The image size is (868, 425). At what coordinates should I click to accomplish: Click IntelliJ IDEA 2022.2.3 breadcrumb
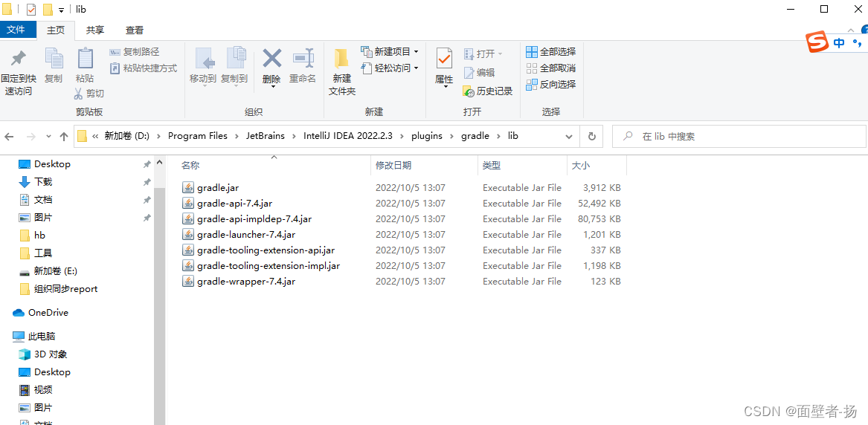click(347, 136)
